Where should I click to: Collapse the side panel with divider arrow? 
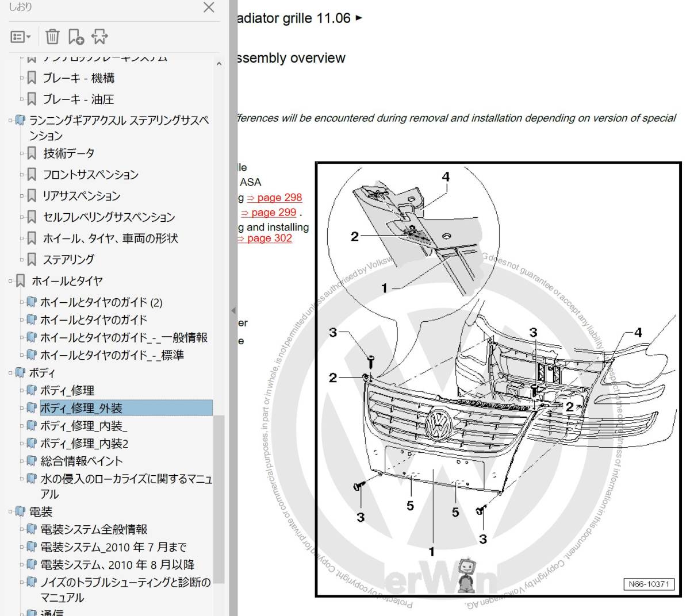pyautogui.click(x=233, y=310)
